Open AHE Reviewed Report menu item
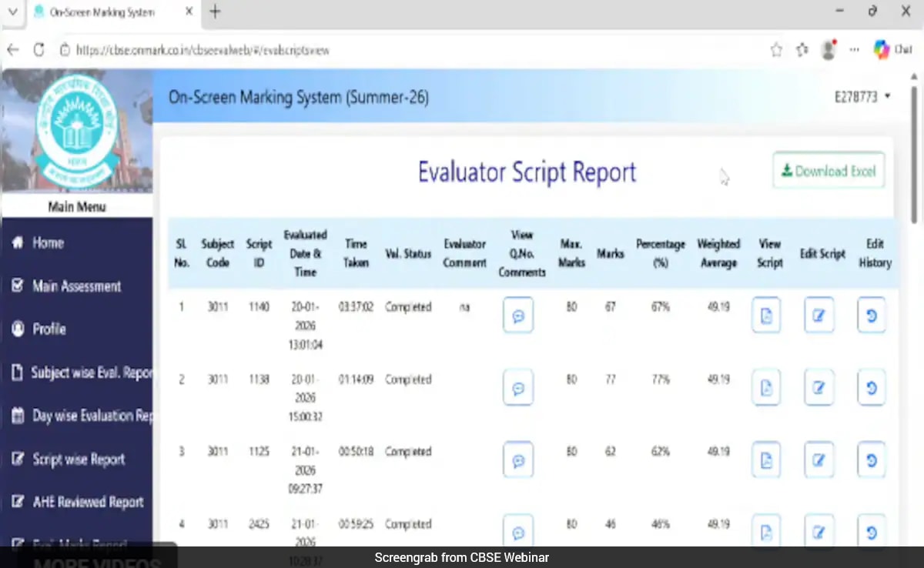Screen dimensions: 924x568 [88, 502]
